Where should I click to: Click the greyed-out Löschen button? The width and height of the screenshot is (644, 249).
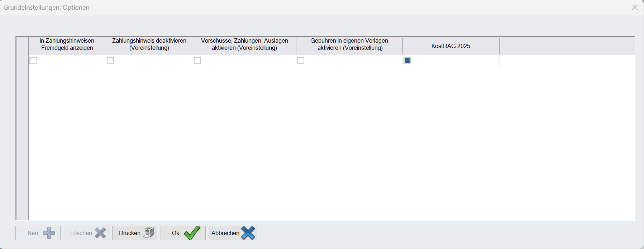pos(86,233)
